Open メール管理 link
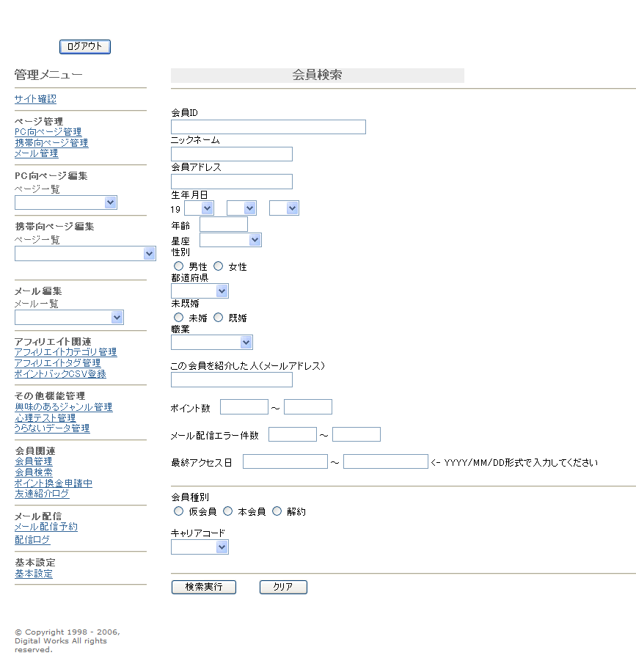This screenshot has height=672, width=636. coord(37,153)
